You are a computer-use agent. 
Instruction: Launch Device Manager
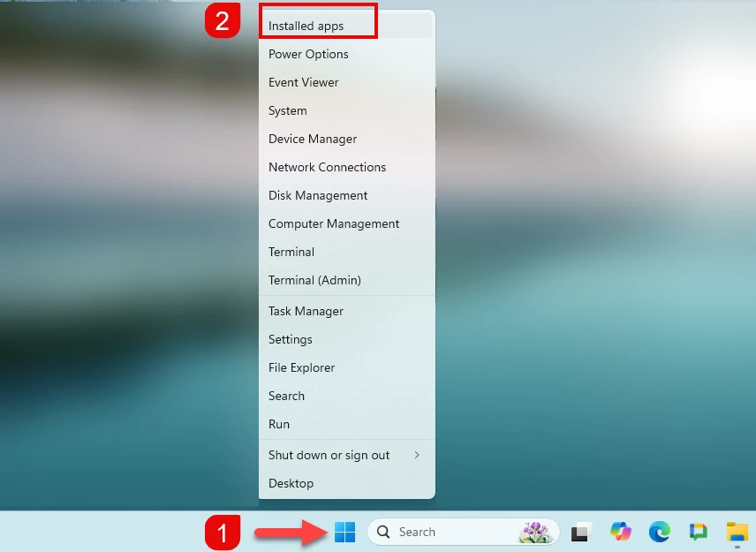pyautogui.click(x=347, y=139)
